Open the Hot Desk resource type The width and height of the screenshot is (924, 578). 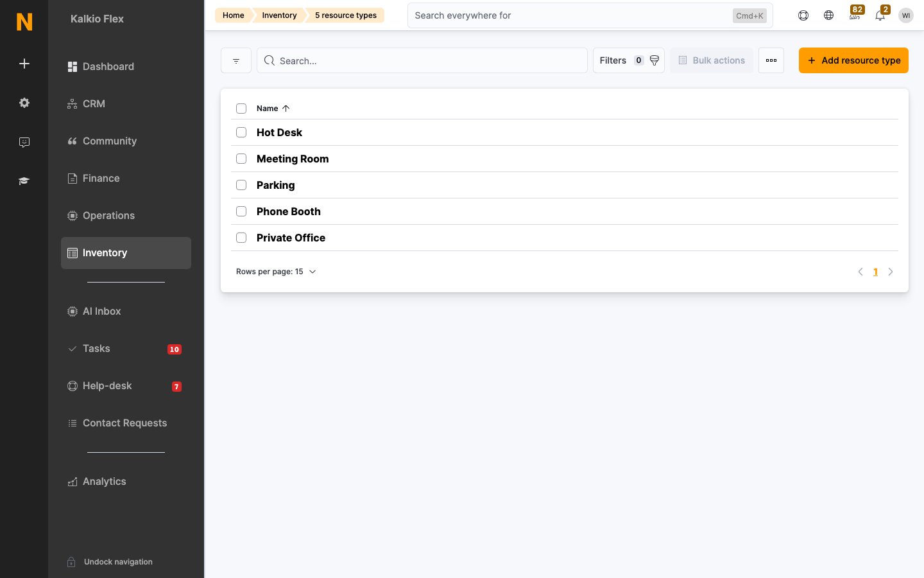point(279,132)
